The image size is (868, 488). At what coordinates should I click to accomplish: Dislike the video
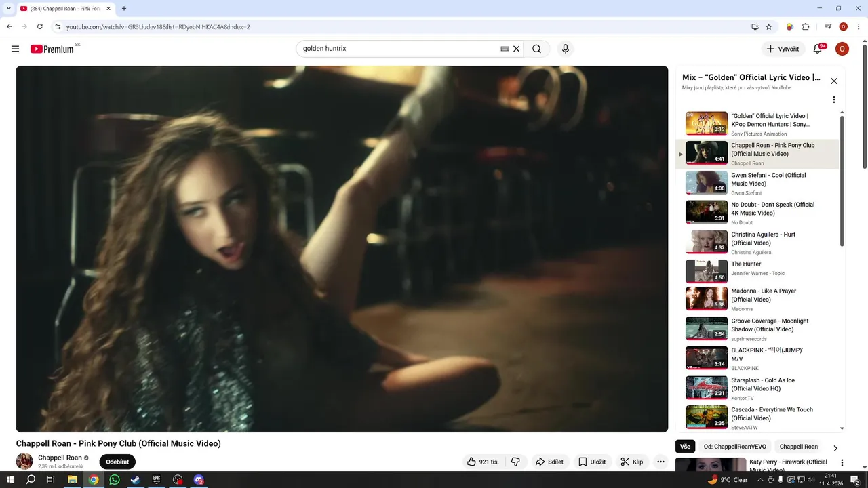point(515,462)
